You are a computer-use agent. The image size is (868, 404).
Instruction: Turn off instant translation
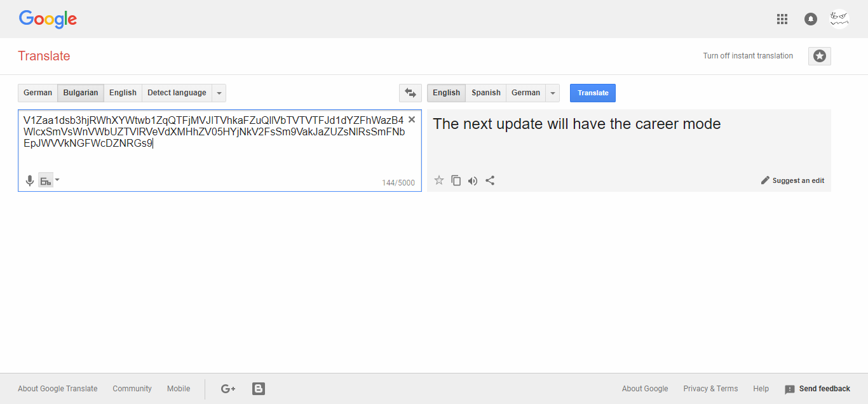(x=748, y=56)
